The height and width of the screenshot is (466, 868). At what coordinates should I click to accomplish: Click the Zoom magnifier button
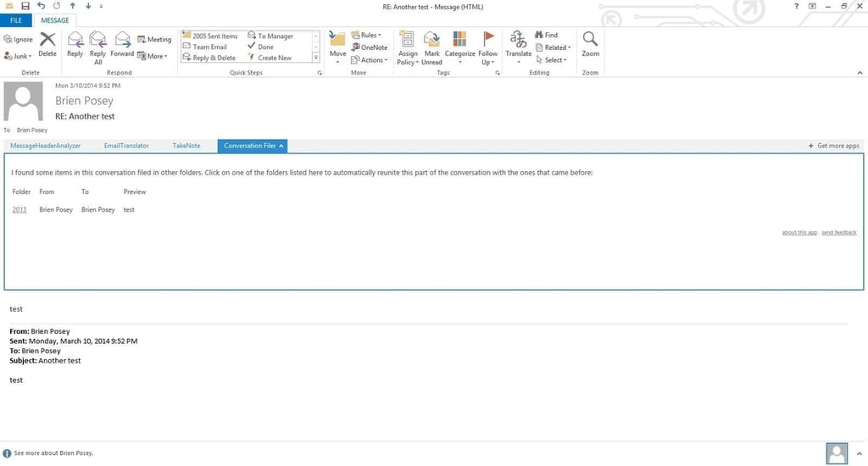590,44
